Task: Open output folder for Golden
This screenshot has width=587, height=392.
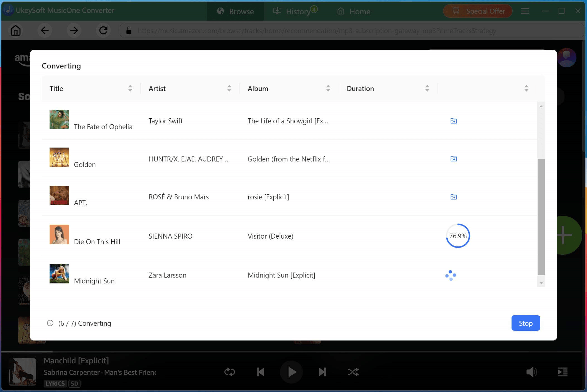Action: tap(453, 159)
